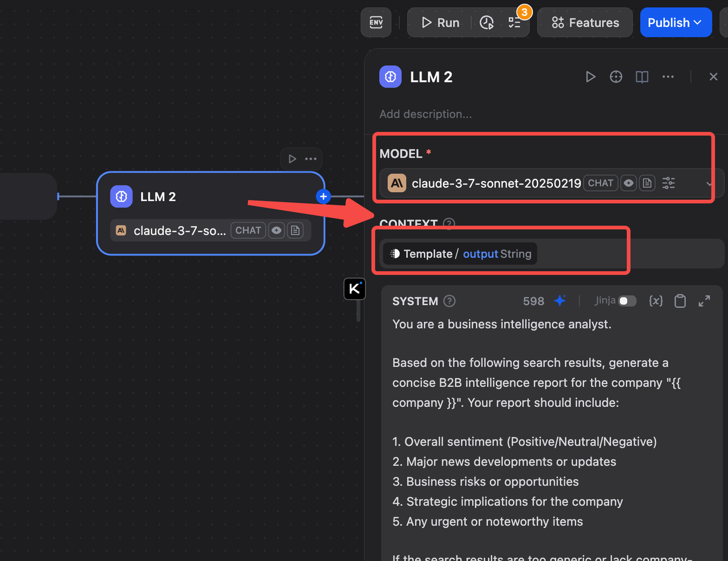Click the model parameter sliders icon
This screenshot has height=561, width=728.
click(668, 183)
